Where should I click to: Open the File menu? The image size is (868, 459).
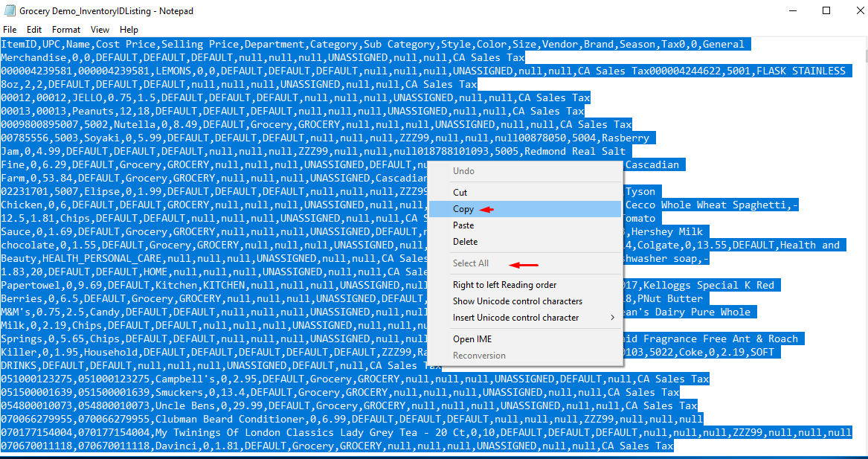pyautogui.click(x=10, y=29)
